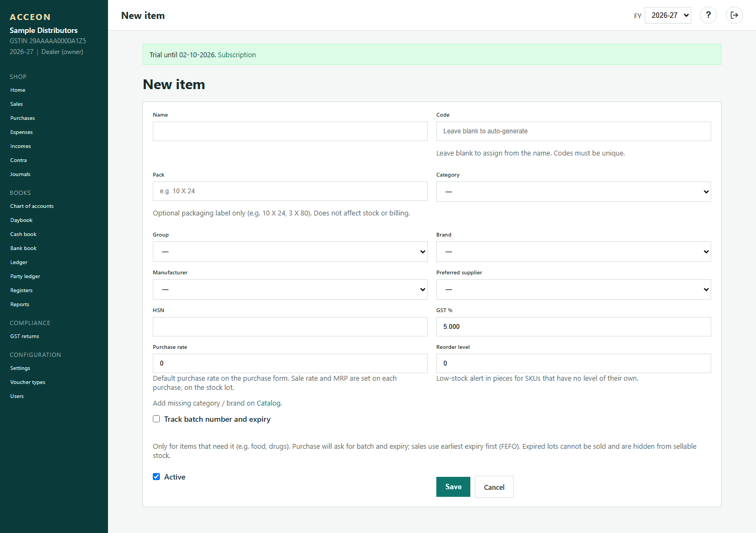Open Settings in sidebar
The height and width of the screenshot is (533, 756).
point(20,368)
